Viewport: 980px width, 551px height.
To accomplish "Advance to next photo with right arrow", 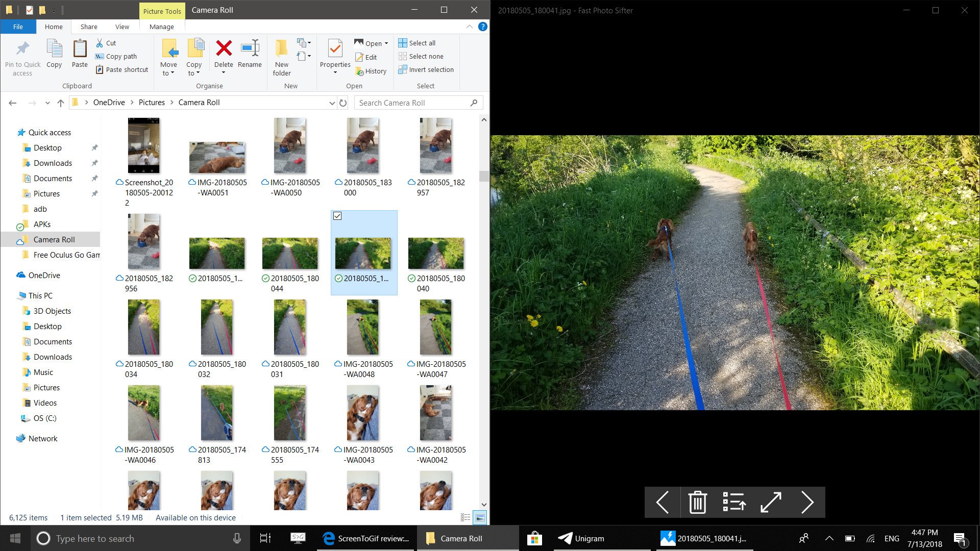I will point(807,503).
